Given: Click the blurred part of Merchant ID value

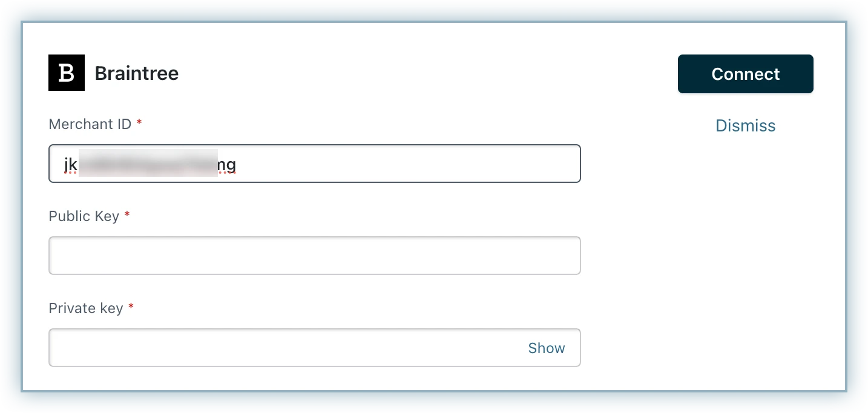Looking at the screenshot, I should 148,164.
